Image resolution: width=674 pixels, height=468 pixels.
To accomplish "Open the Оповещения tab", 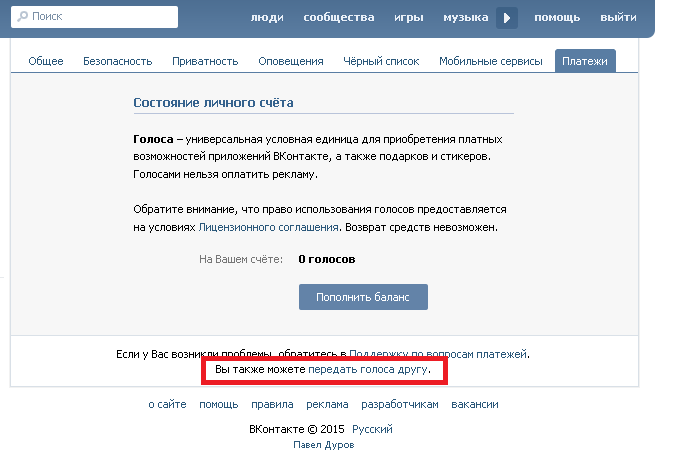I will pyautogui.click(x=291, y=61).
